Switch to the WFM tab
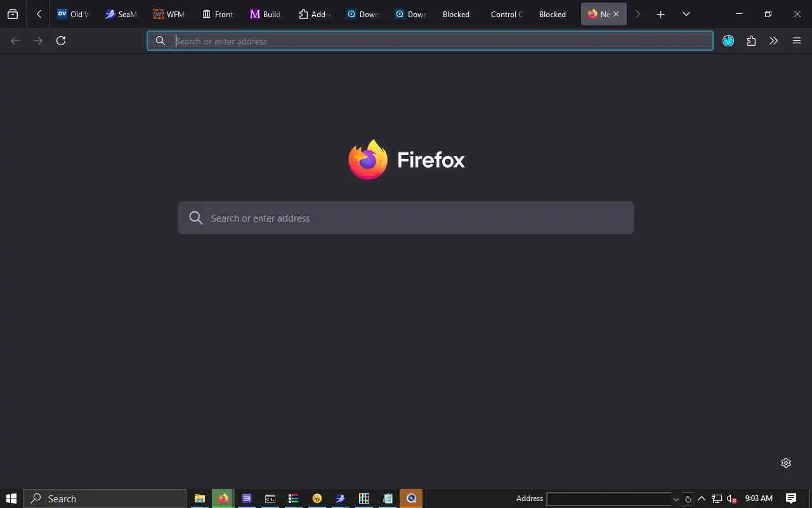 click(169, 14)
